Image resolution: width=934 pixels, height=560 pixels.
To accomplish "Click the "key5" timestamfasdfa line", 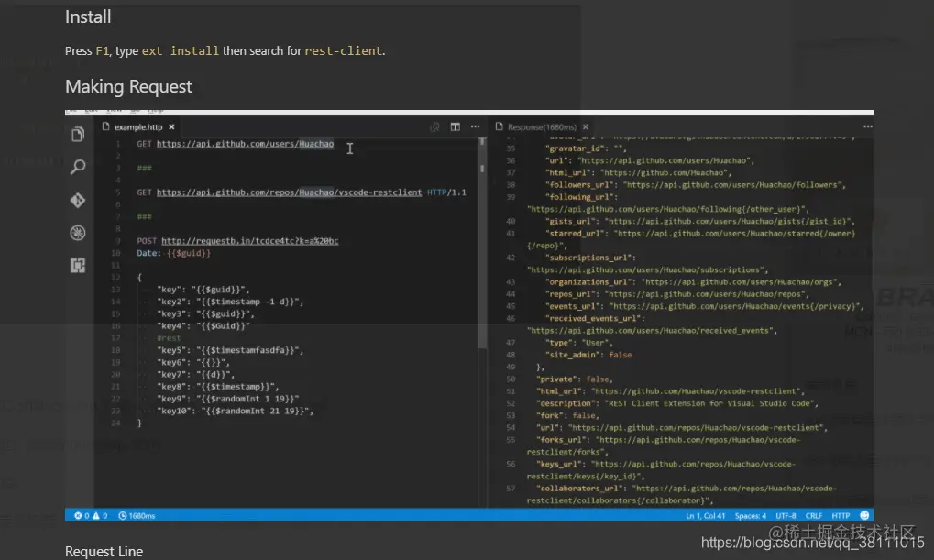I will (230, 350).
